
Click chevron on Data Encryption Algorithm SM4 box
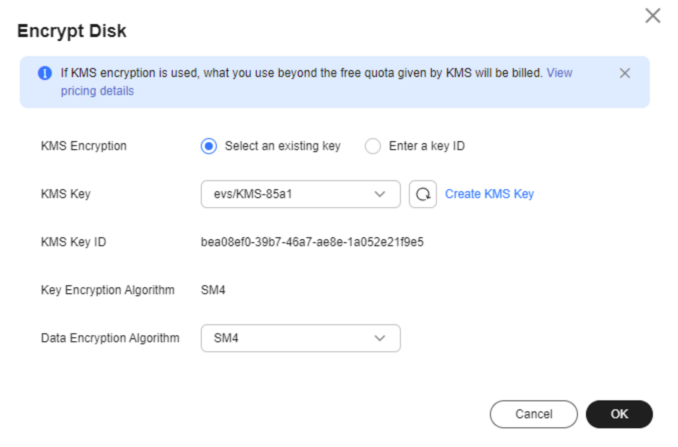pyautogui.click(x=380, y=338)
